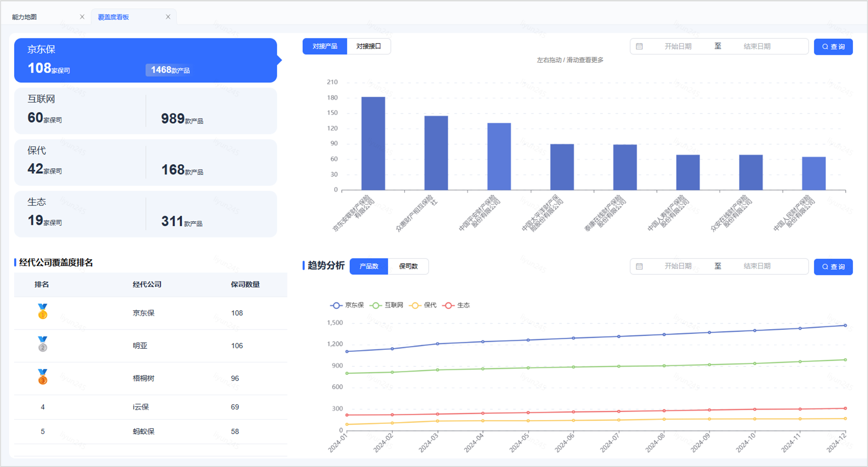Click the 泰康在线财产保险 bar
The image size is (868, 467).
(x=625, y=167)
